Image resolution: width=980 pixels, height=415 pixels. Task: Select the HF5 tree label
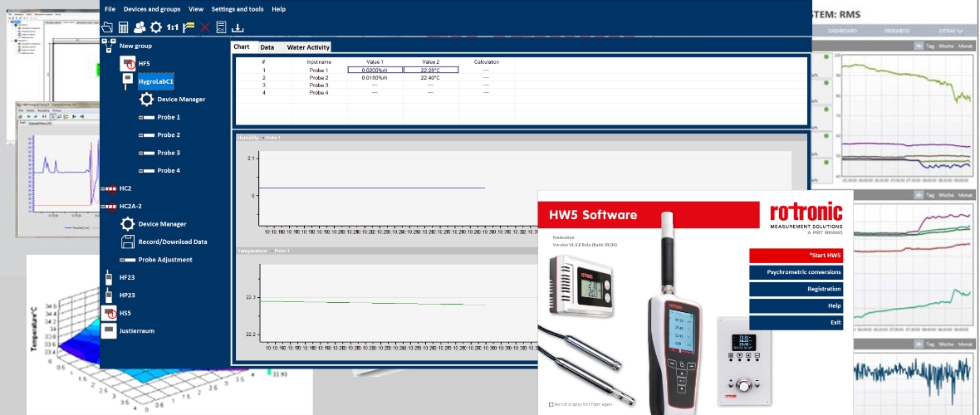coord(145,64)
